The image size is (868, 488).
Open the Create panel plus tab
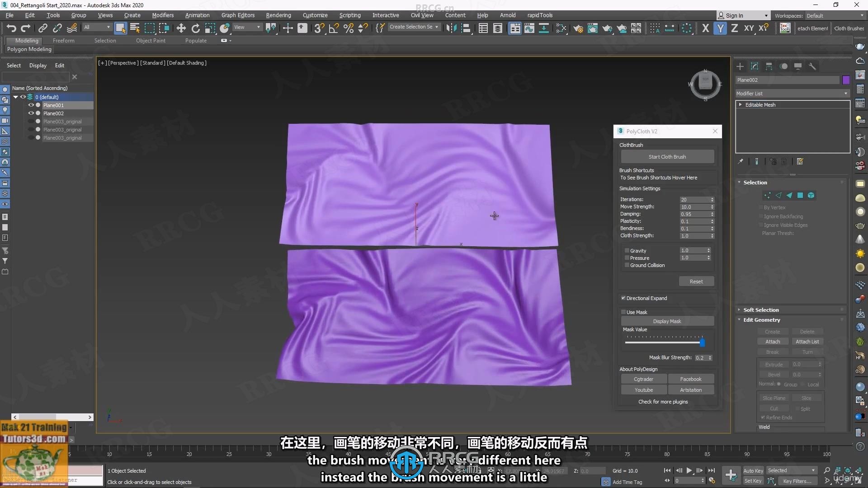pos(740,66)
